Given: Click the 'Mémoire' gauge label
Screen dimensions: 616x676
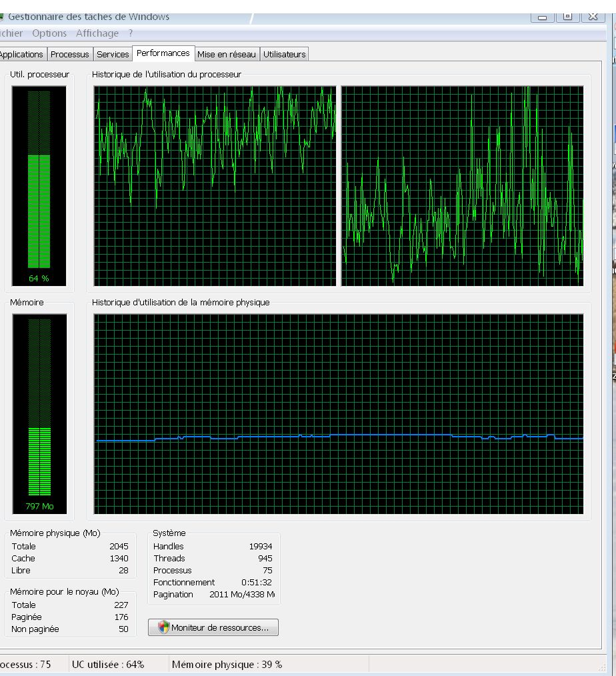Looking at the screenshot, I should point(27,302).
